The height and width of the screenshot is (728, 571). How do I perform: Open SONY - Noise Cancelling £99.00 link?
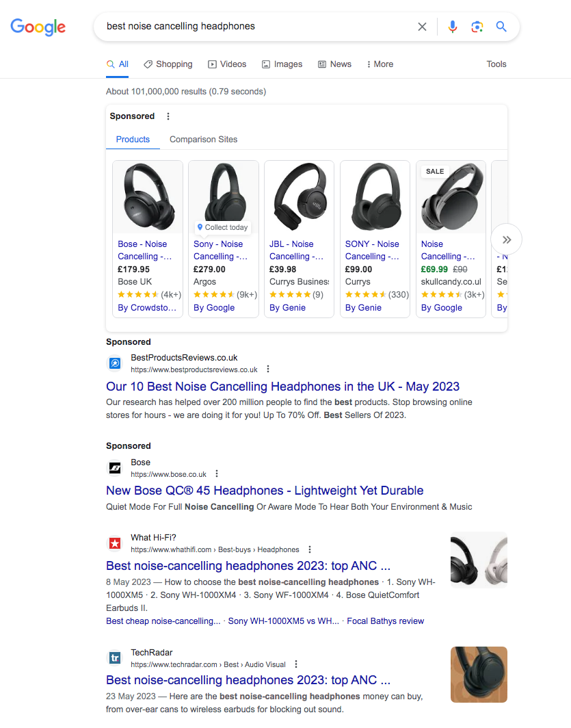click(x=372, y=250)
